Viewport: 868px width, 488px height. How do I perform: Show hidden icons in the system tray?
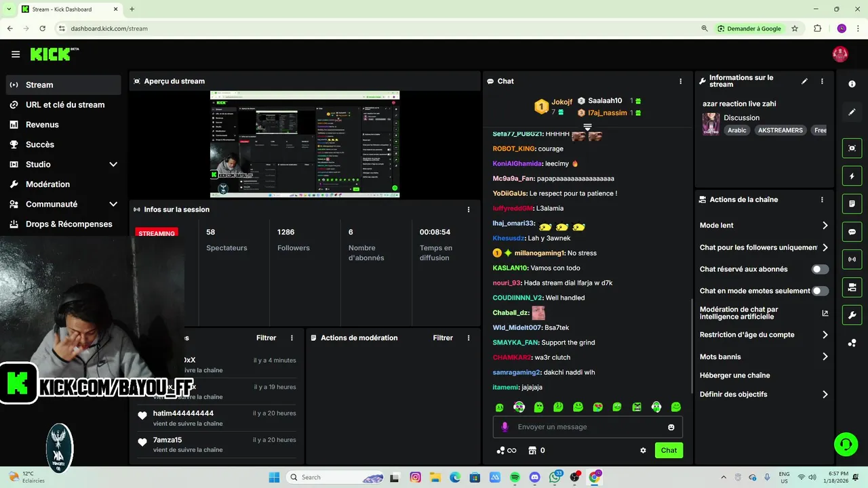coord(722,477)
